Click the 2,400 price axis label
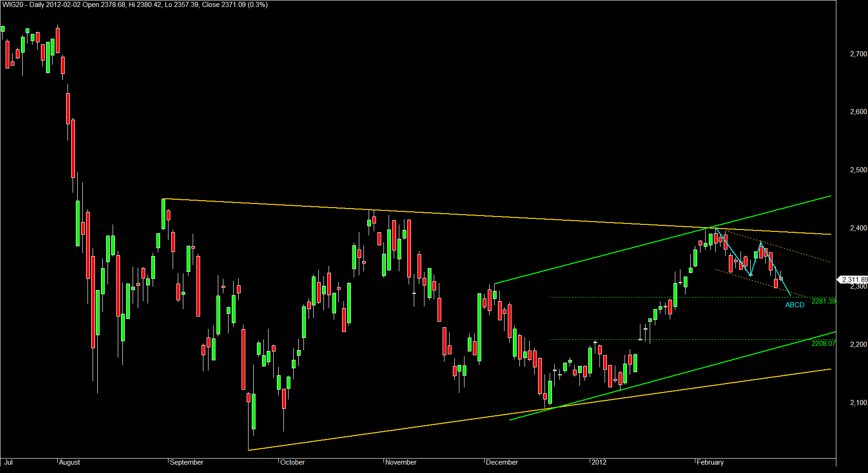This screenshot has width=868, height=473. pyautogui.click(x=858, y=228)
